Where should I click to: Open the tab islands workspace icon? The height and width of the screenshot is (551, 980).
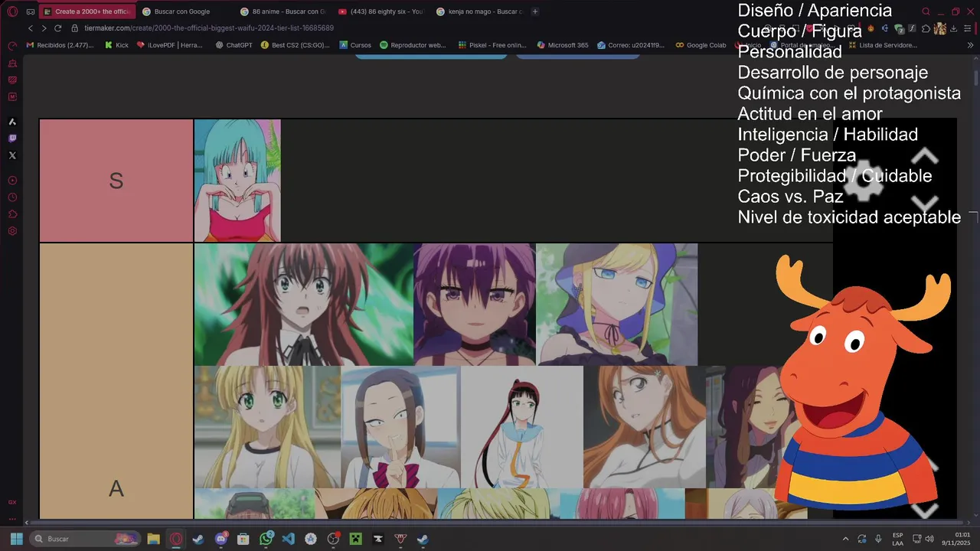30,11
